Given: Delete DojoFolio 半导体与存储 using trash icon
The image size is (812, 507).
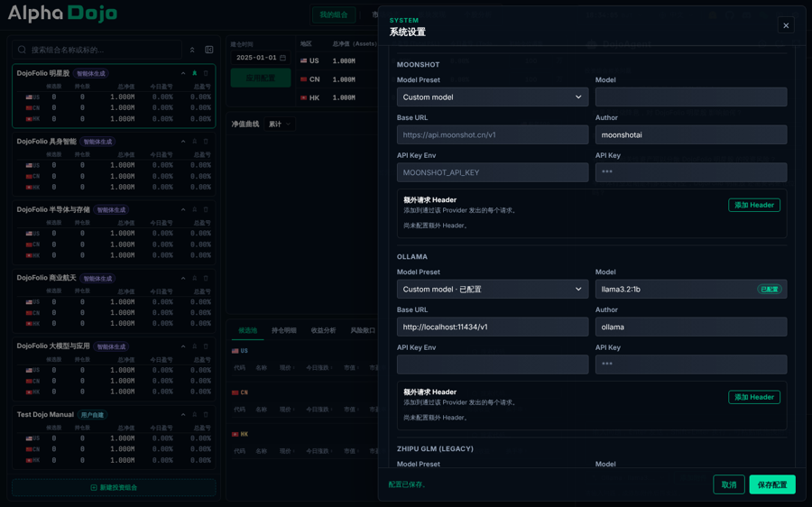Looking at the screenshot, I should click(x=206, y=209).
